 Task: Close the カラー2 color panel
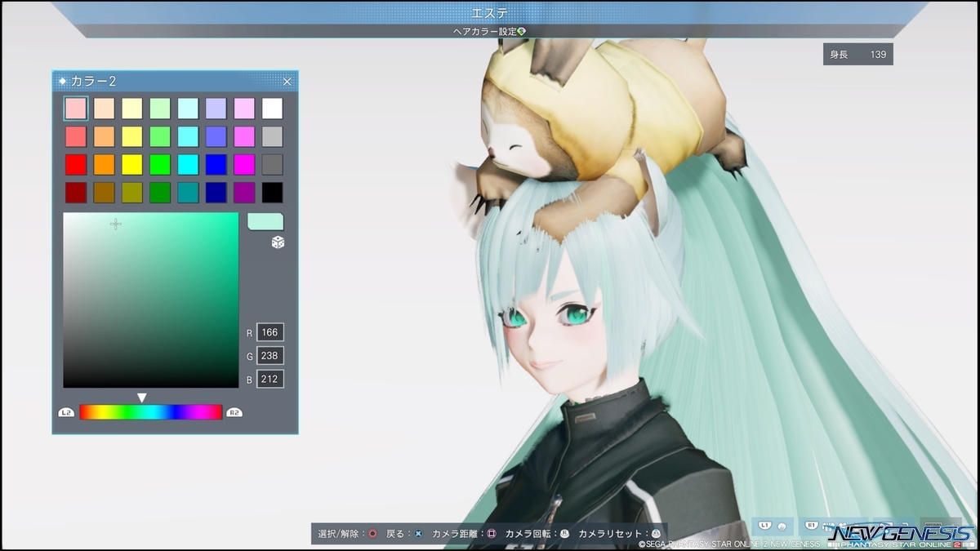click(x=287, y=82)
